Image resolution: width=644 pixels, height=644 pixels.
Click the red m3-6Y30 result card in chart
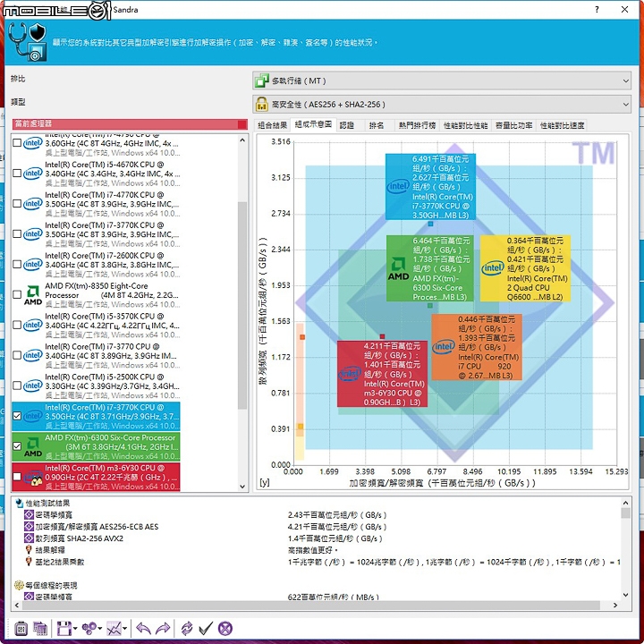click(x=383, y=374)
